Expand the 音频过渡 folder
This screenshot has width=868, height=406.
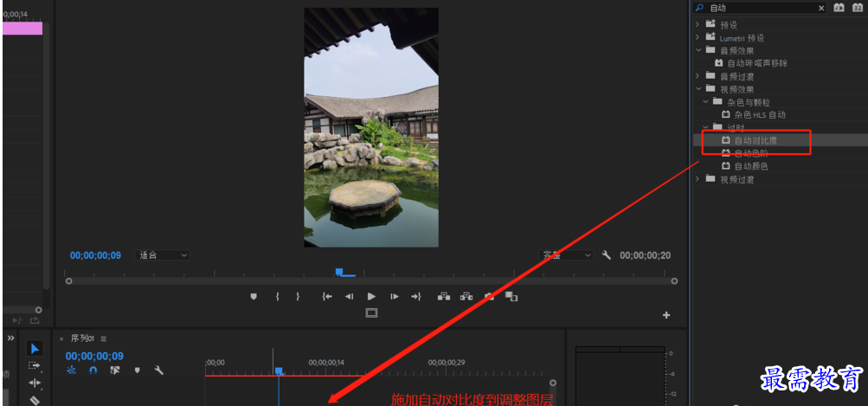698,76
